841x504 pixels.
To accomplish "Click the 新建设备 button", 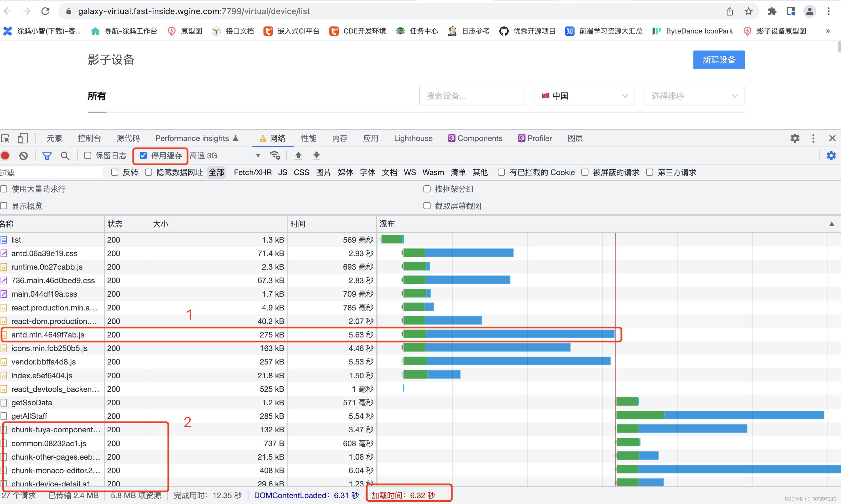I will point(719,60).
